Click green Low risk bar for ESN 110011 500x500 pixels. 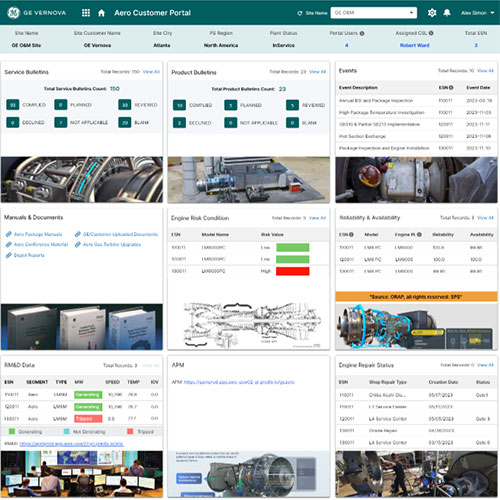click(x=293, y=247)
